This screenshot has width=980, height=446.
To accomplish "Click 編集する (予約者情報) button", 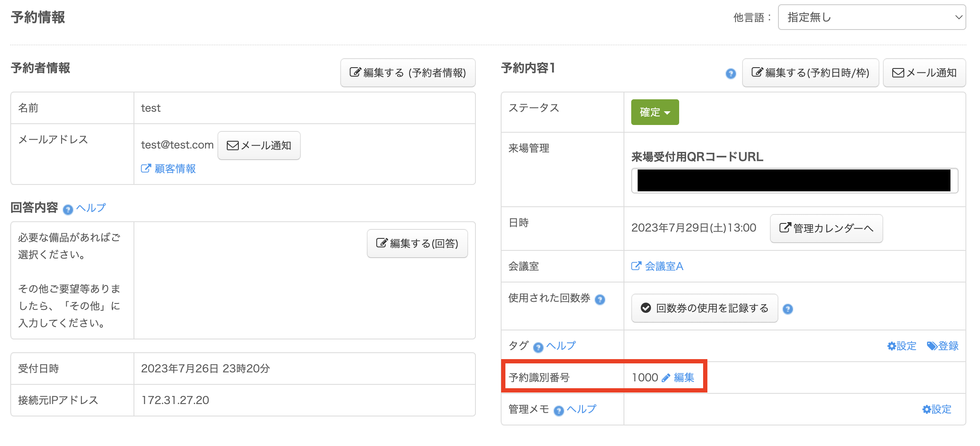I will 408,73.
